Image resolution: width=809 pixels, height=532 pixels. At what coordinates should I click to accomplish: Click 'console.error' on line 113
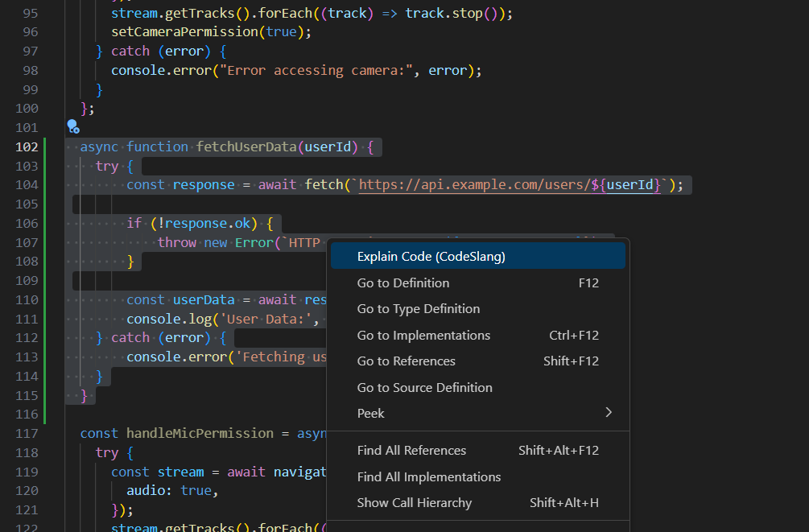point(176,357)
